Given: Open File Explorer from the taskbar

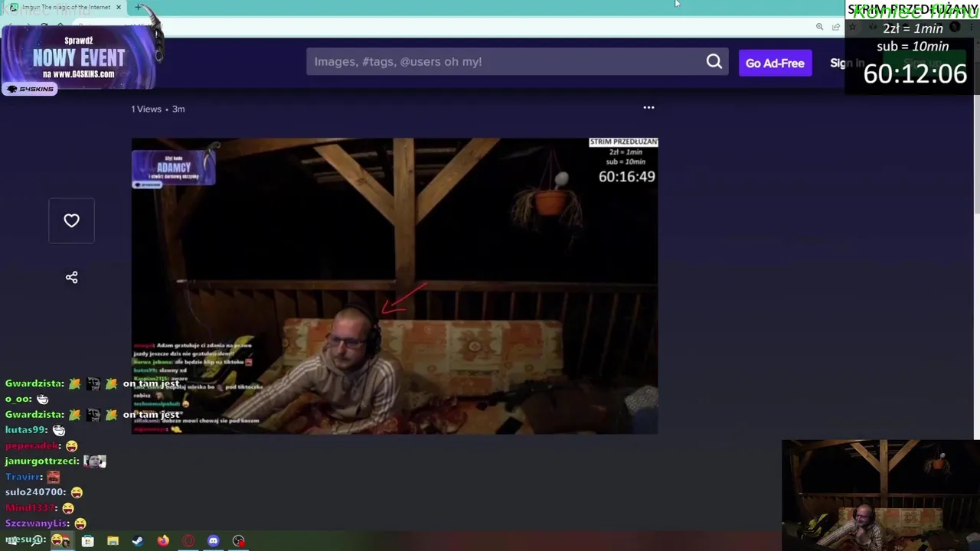Looking at the screenshot, I should (x=113, y=541).
